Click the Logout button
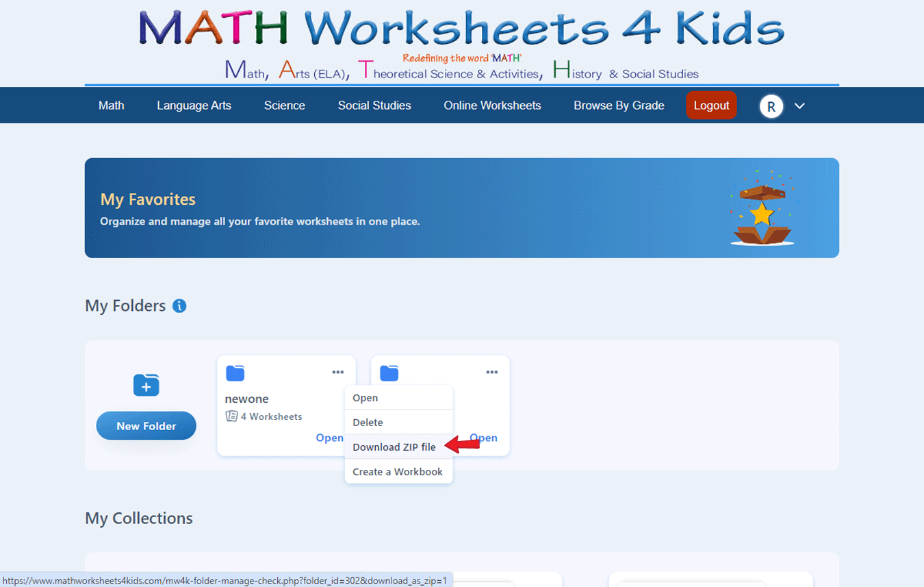The height and width of the screenshot is (587, 924). (x=712, y=105)
